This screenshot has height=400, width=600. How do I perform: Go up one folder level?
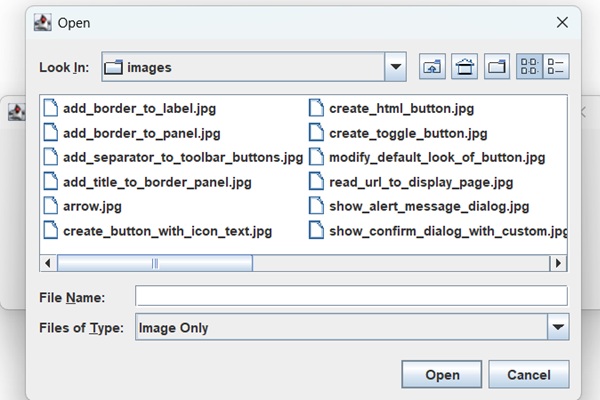point(432,67)
